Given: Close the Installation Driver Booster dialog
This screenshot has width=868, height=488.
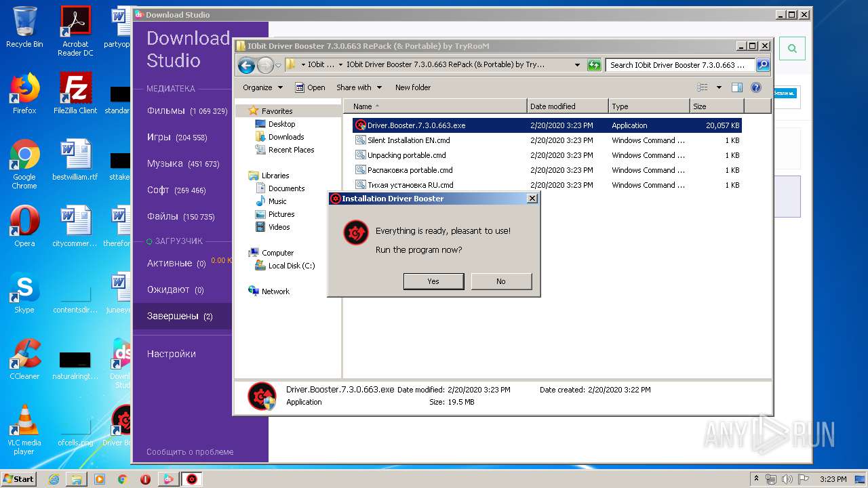Looking at the screenshot, I should click(x=532, y=199).
